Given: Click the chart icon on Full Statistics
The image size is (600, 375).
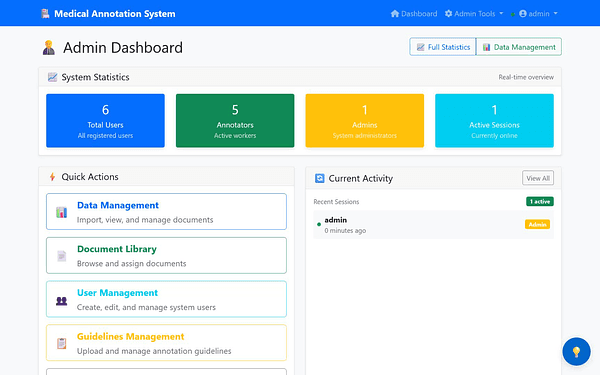Looking at the screenshot, I should click(x=421, y=47).
